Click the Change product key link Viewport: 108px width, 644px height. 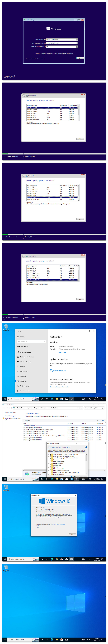point(59,371)
